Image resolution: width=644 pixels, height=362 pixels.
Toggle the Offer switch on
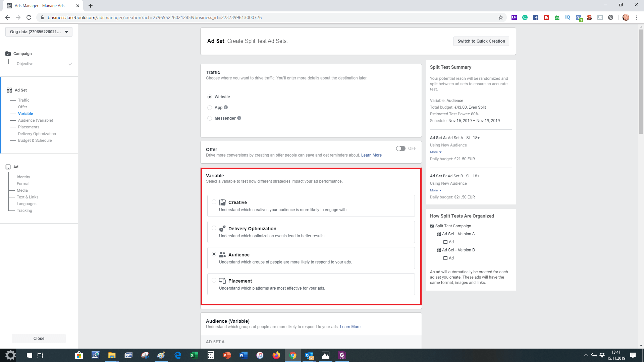pos(401,148)
